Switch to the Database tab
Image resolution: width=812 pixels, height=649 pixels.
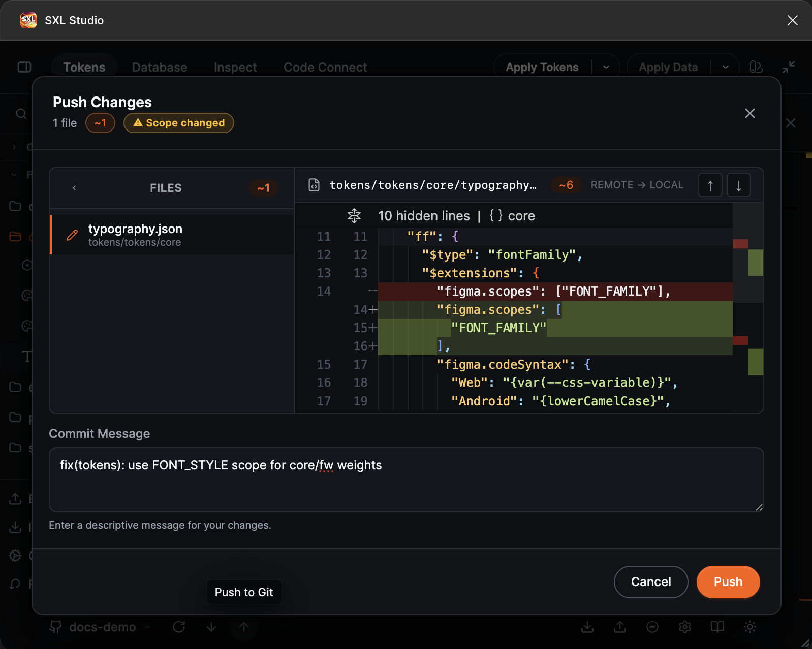coord(160,67)
